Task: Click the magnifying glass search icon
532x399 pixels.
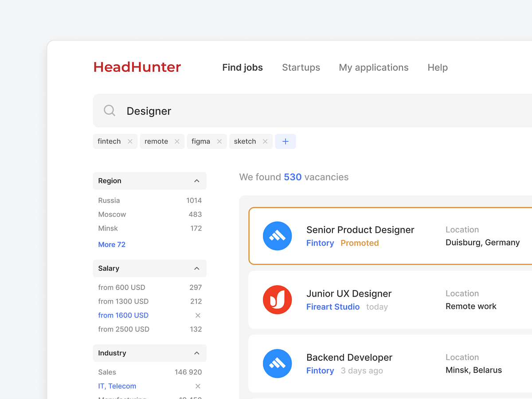Action: 109,110
